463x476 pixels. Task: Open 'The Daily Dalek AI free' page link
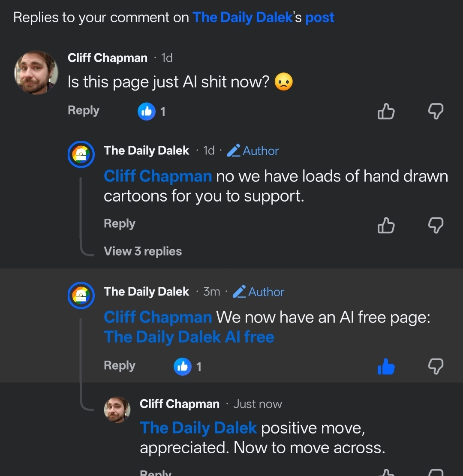189,337
